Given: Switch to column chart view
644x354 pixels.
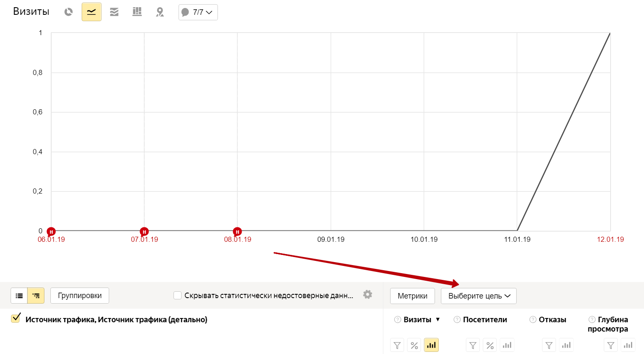Looking at the screenshot, I should [x=137, y=12].
